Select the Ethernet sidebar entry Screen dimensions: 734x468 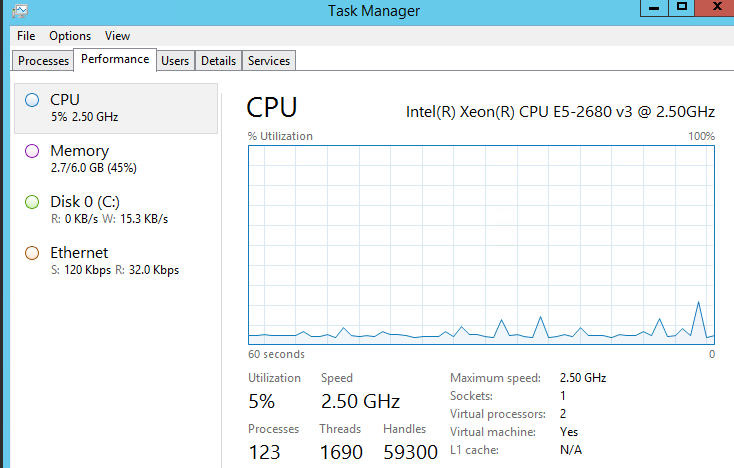[x=116, y=261]
